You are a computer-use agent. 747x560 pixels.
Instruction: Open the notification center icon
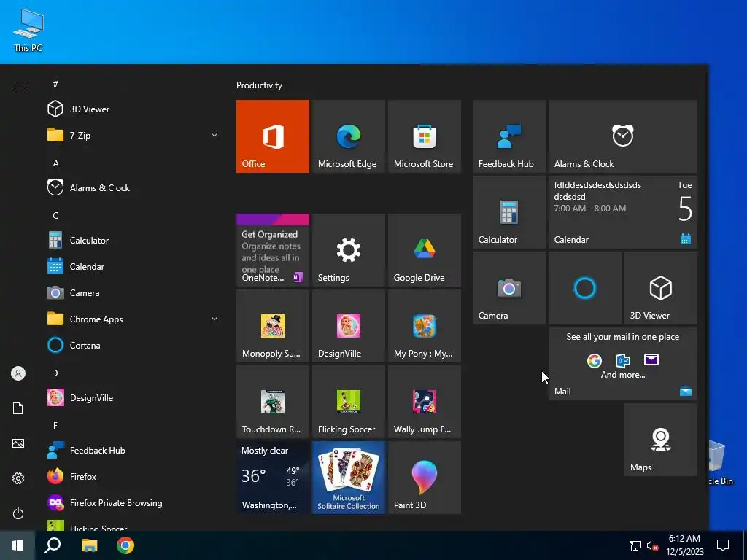point(723,545)
